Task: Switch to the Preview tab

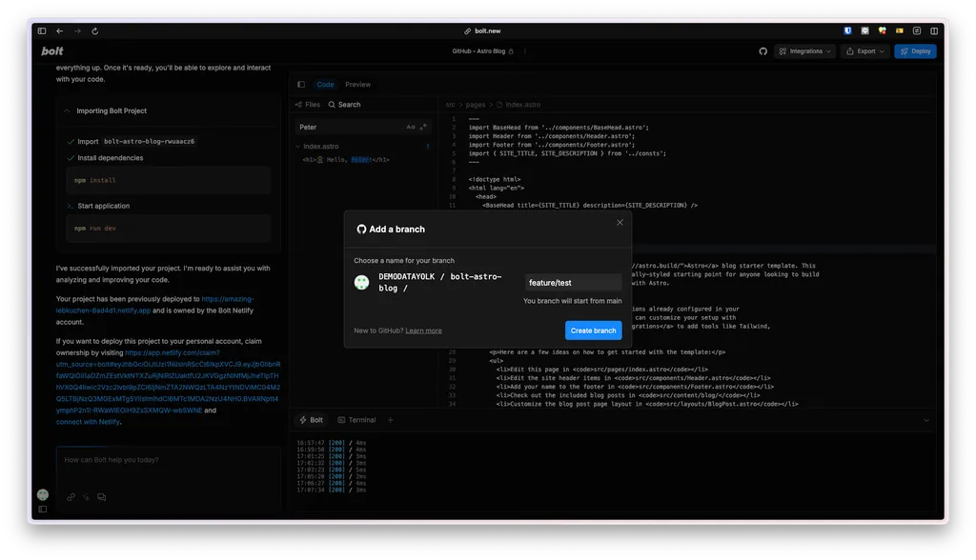Action: point(358,85)
